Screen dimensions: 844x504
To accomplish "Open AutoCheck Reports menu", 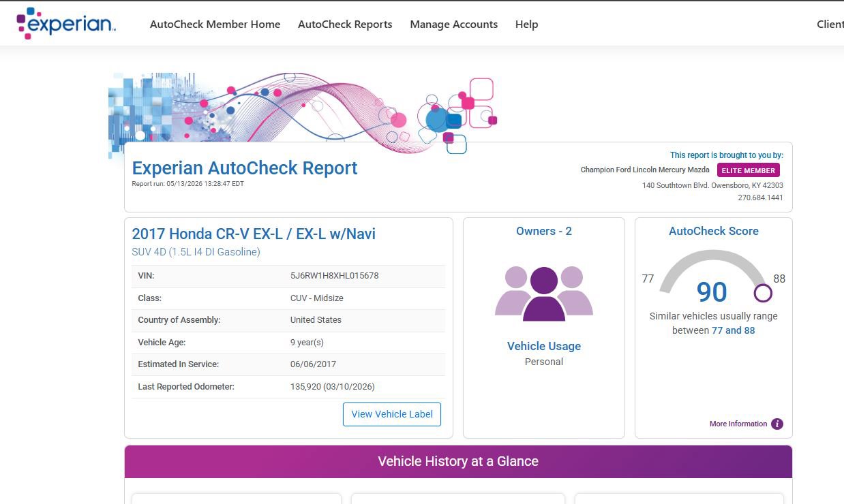I will point(345,25).
